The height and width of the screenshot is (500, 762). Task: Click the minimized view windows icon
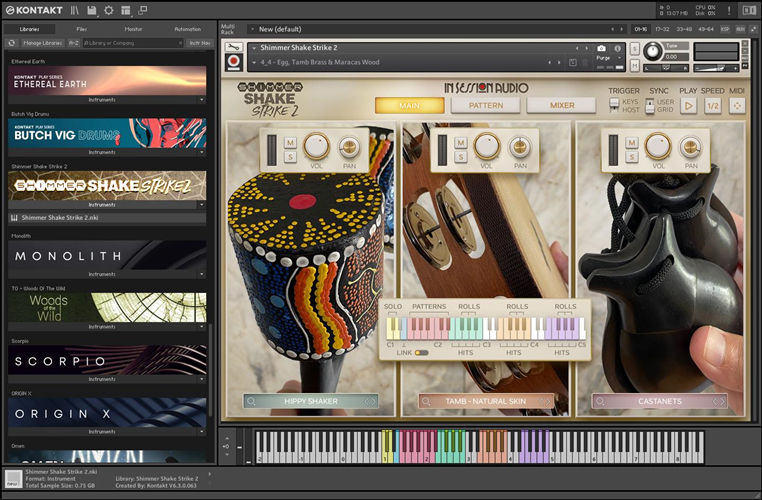coord(143,10)
